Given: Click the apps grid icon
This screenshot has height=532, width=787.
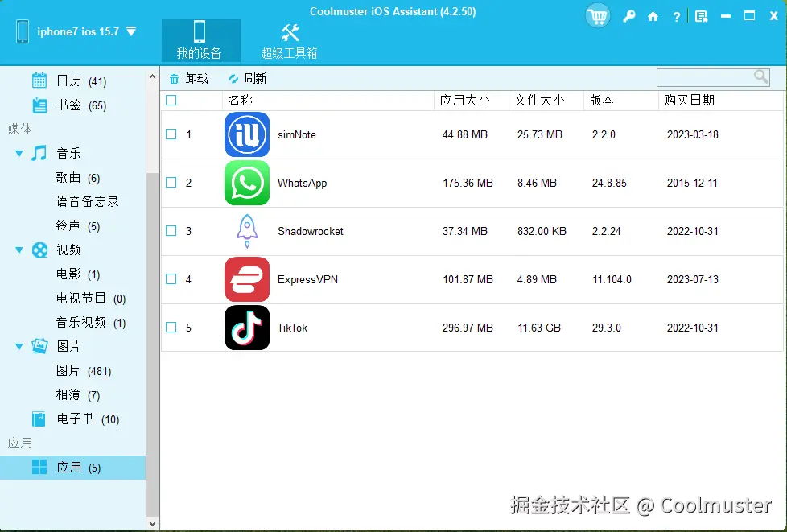Looking at the screenshot, I should pyautogui.click(x=39, y=468).
